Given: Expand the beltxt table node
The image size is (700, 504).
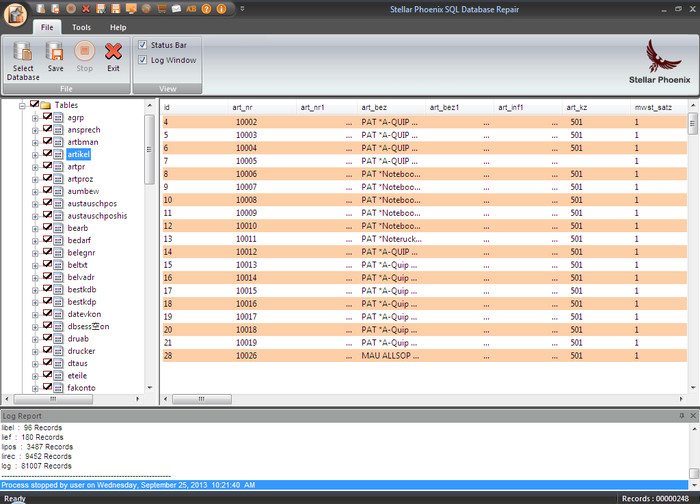Looking at the screenshot, I should 35,266.
